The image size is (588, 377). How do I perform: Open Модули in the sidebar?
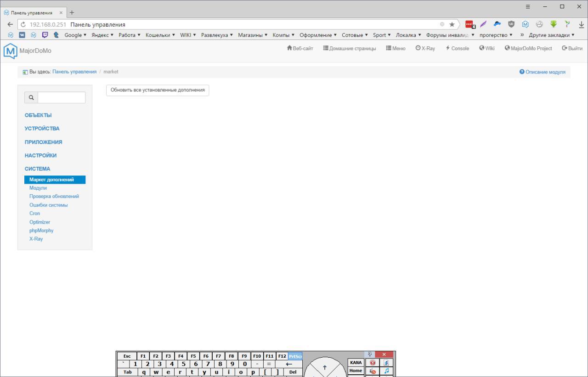(x=38, y=188)
